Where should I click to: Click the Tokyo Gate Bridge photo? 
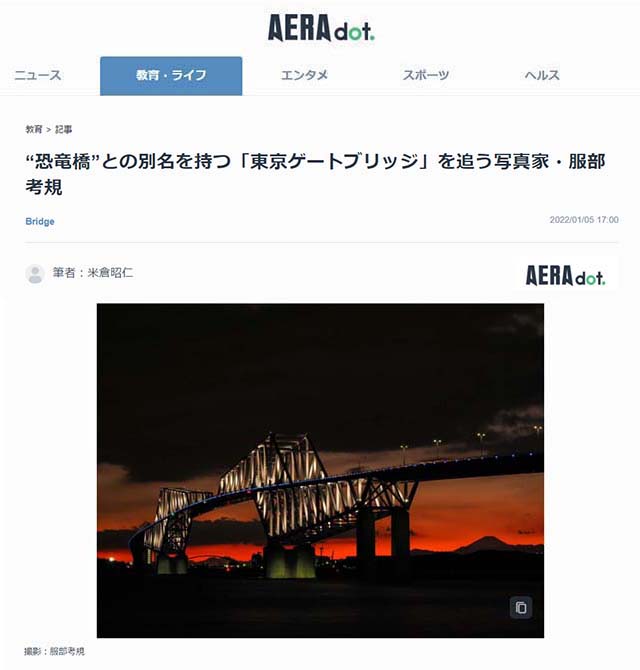(x=320, y=470)
